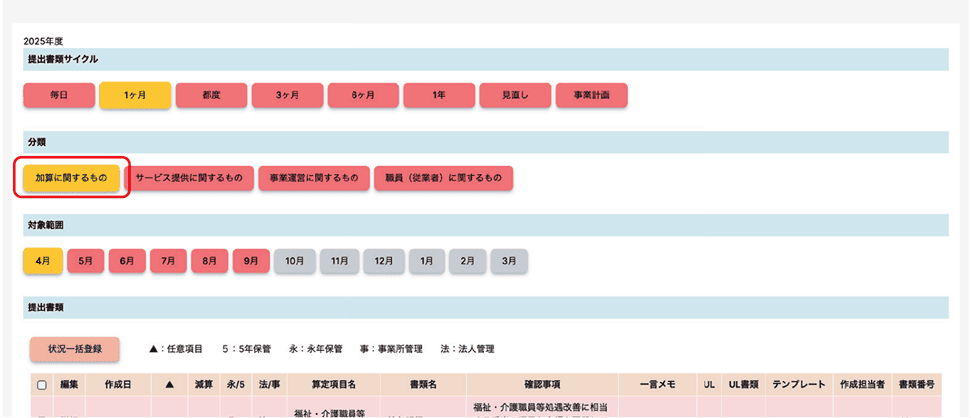This screenshot has width=971, height=418.
Task: Click the 書類名 column header
Action: coord(424,385)
